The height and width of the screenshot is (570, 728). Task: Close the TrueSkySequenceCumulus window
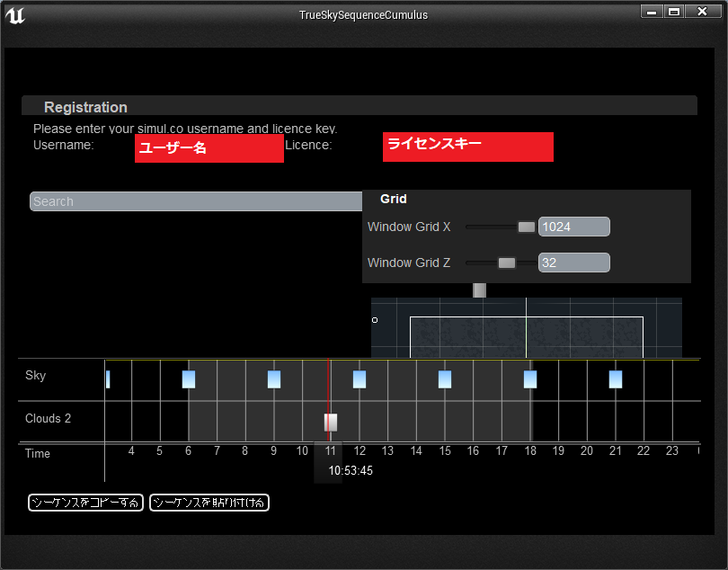click(703, 12)
